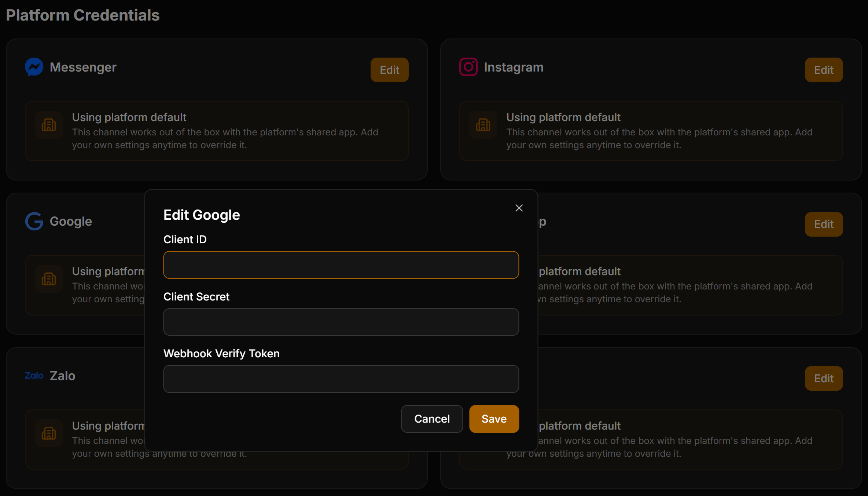
Task: Select the Google G logo icon
Action: point(34,221)
